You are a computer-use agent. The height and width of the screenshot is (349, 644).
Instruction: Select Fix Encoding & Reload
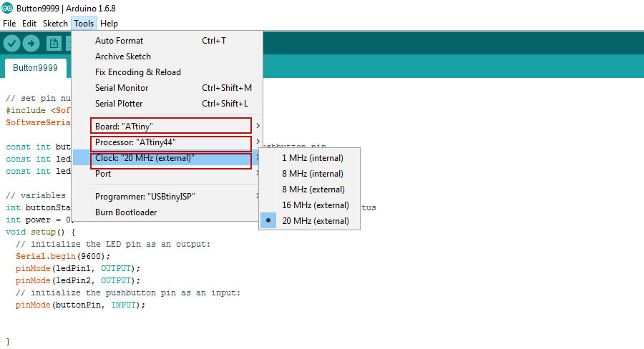167,72
